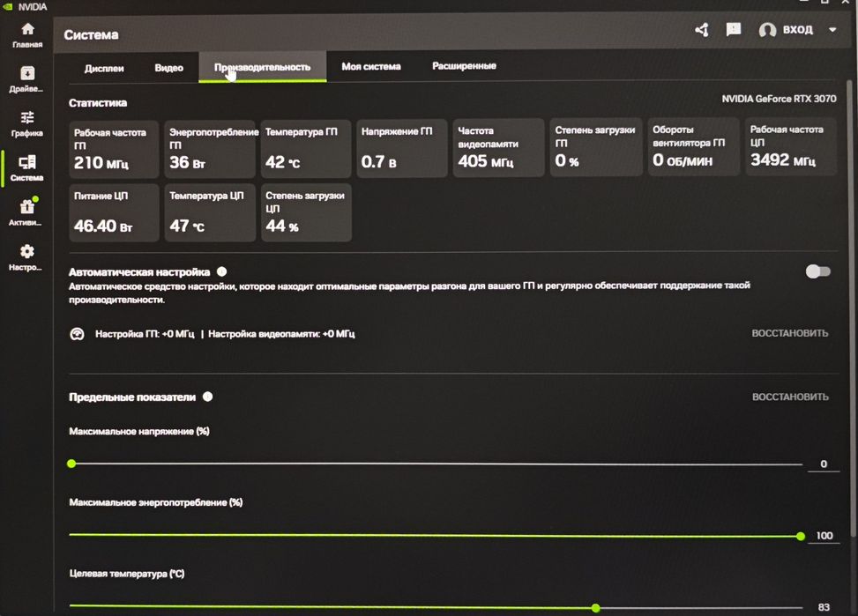This screenshot has width=858, height=616.
Task: Click the Энергопотребление ГП 36 Вт card
Action: point(210,149)
